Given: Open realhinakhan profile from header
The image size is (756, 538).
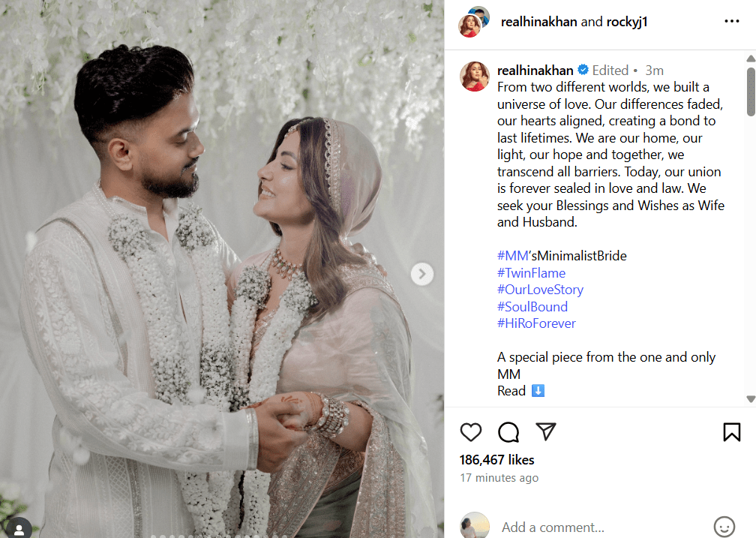Looking at the screenshot, I should coord(538,22).
